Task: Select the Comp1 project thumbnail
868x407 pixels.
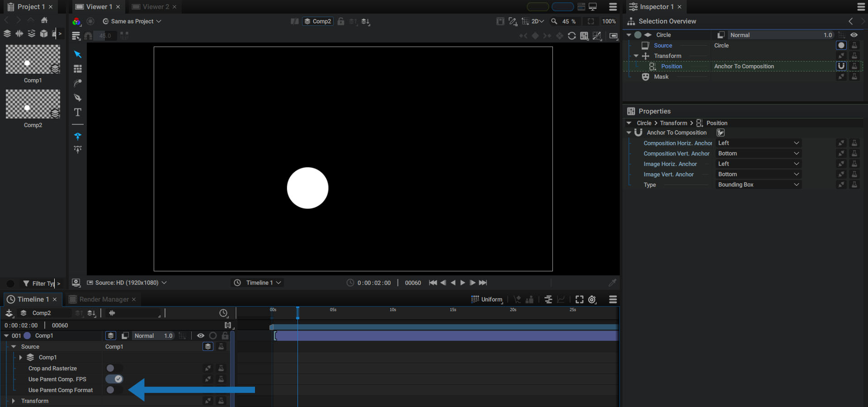Action: [x=33, y=59]
